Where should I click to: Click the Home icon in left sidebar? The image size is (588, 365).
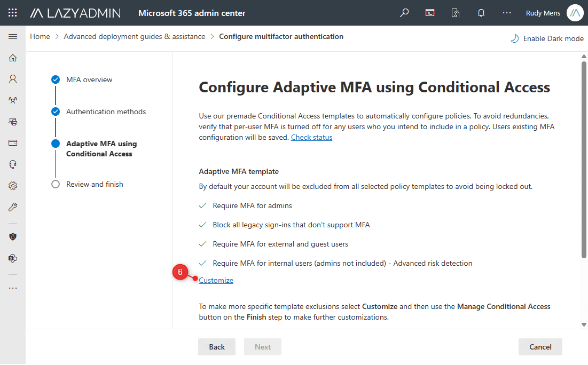pyautogui.click(x=13, y=58)
